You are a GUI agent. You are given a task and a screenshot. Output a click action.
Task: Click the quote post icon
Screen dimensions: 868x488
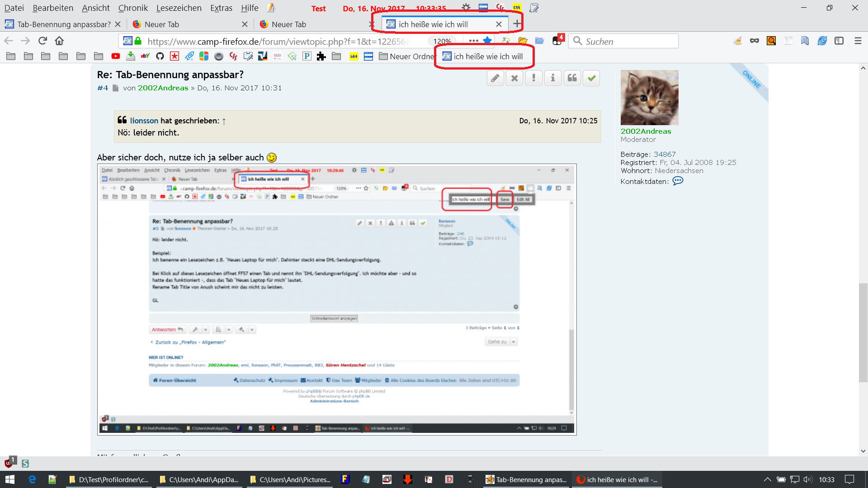pyautogui.click(x=572, y=78)
